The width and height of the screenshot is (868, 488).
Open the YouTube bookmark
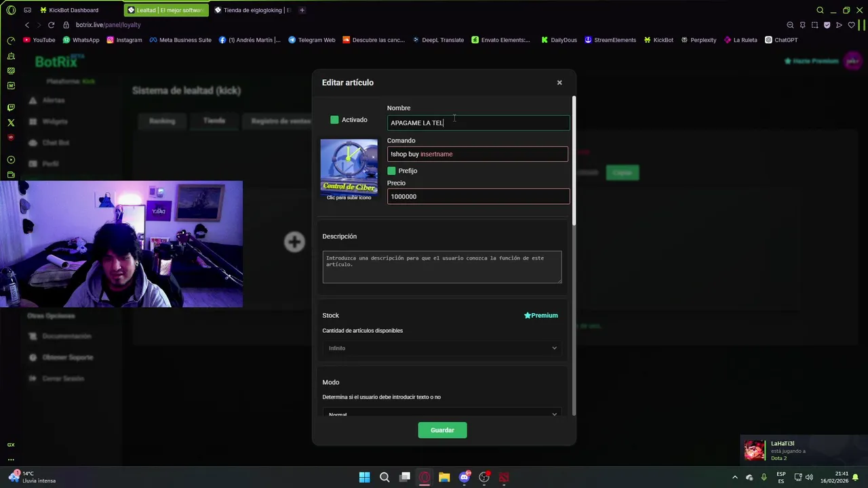click(39, 40)
